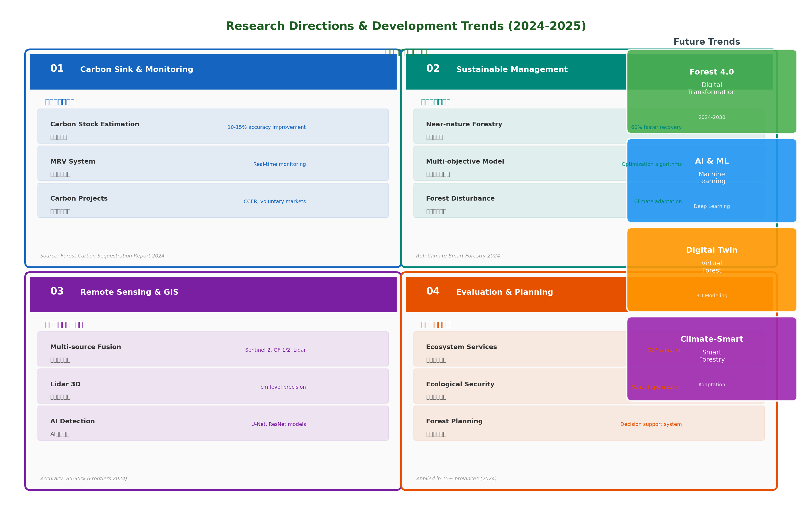Select the "Virtual Forest" subtitle
Screen dimensions: 812x505
coord(712,267)
